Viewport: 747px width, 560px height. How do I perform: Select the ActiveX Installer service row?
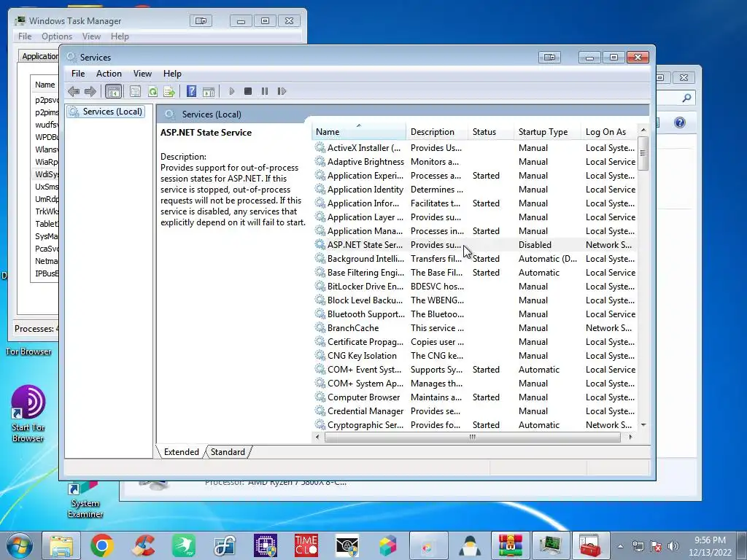click(x=474, y=148)
